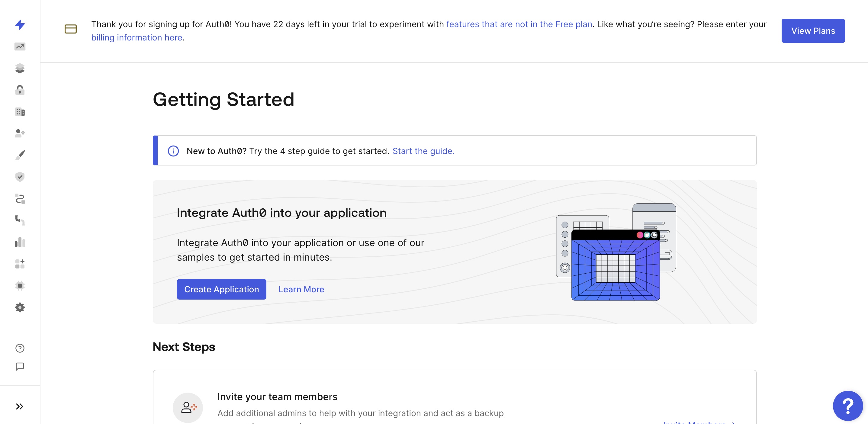
Task: Open Organizations from the building sidebar icon
Action: point(20,112)
